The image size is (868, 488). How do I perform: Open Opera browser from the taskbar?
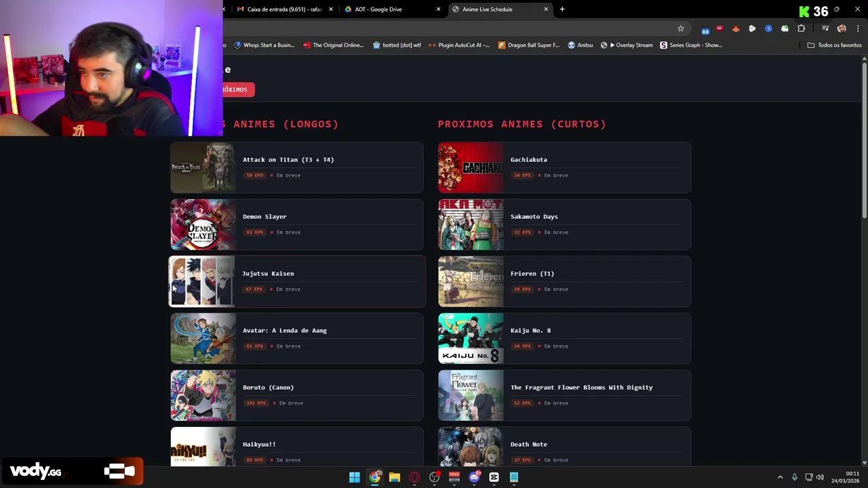414,477
